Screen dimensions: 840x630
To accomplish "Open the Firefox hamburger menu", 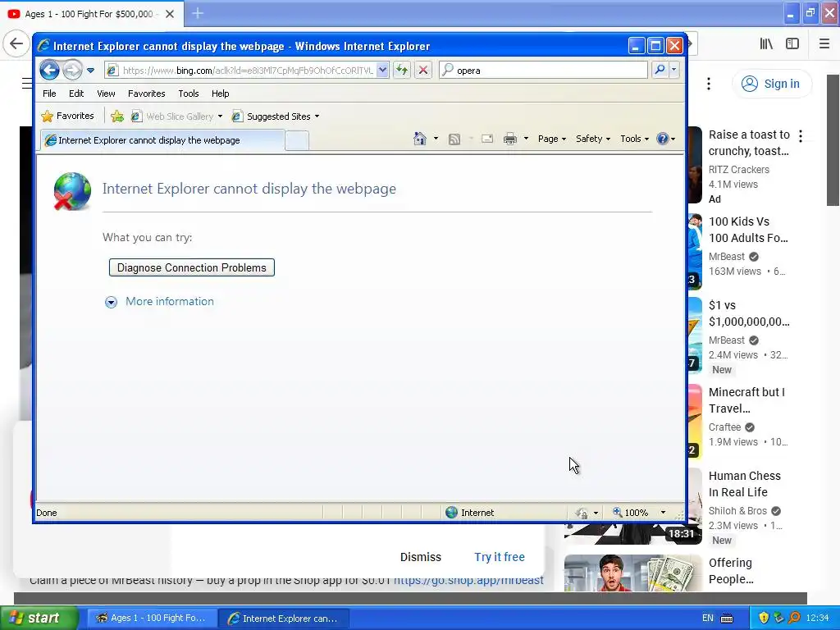I will pyautogui.click(x=824, y=44).
